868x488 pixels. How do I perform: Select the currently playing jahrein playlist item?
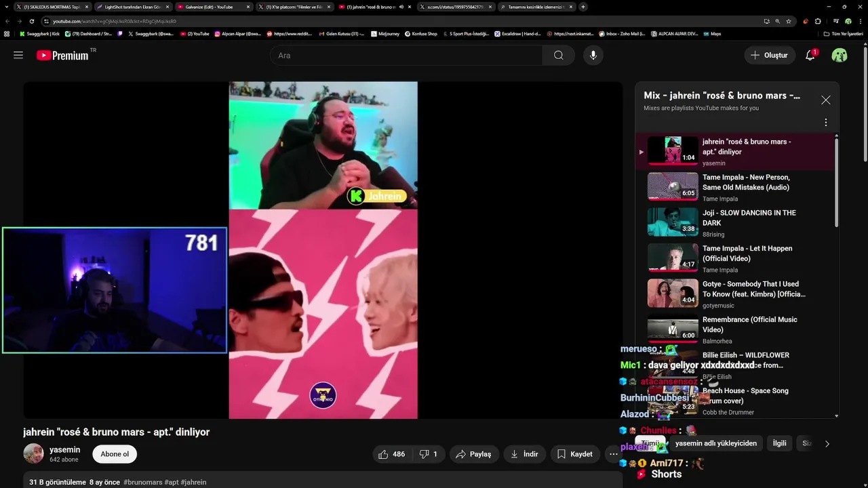[x=735, y=151]
